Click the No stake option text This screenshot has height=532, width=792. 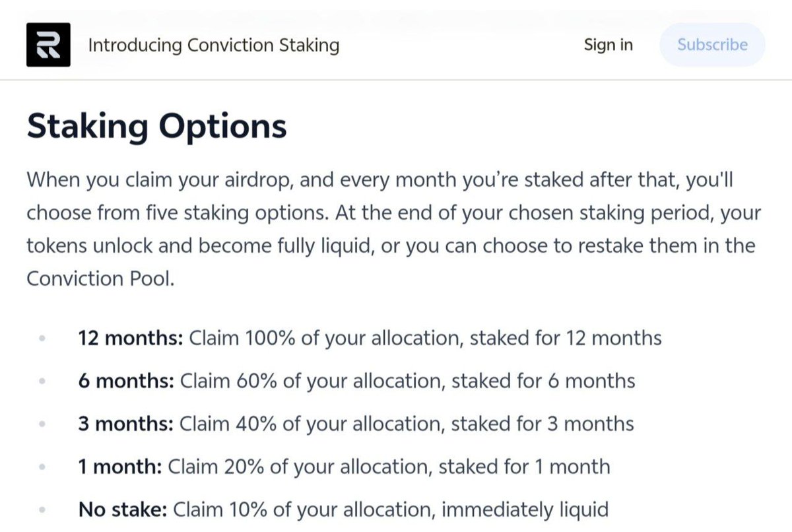(343, 510)
